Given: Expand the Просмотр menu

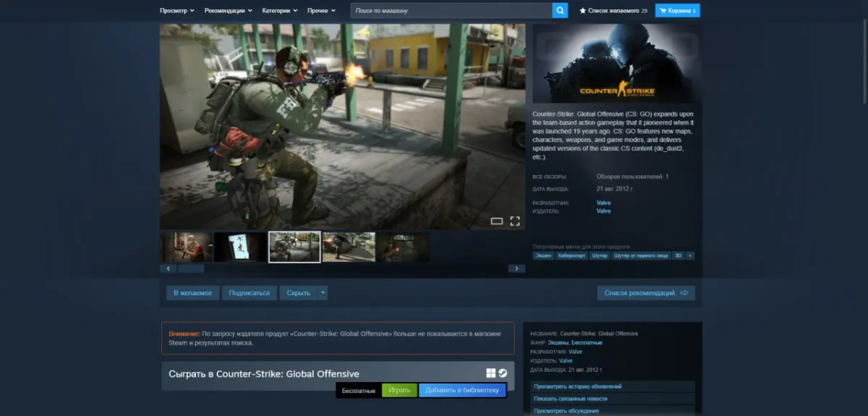Looking at the screenshot, I should click(177, 11).
